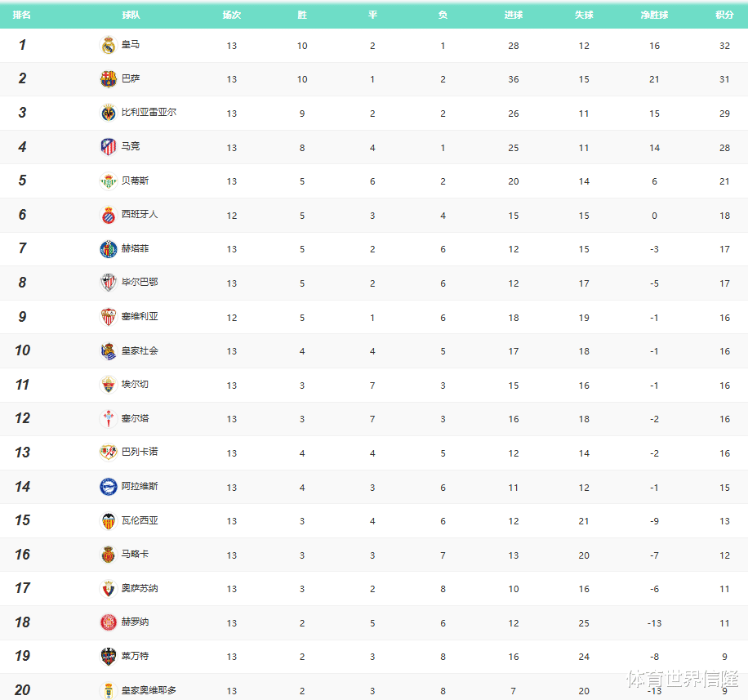
Task: Click the Getafe crest icon
Action: coord(109,249)
